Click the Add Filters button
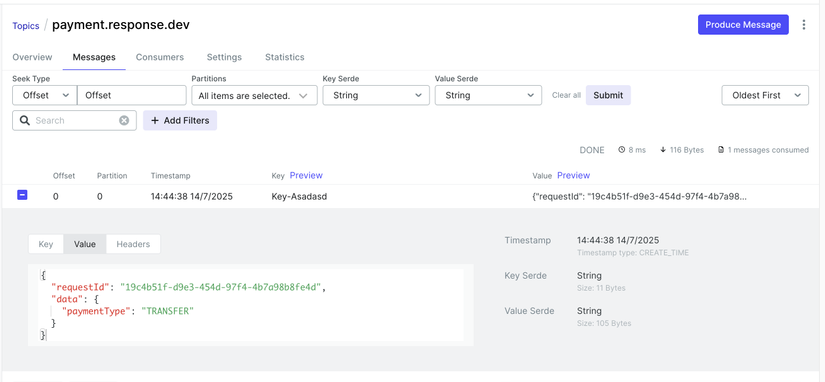This screenshot has width=825, height=382. (x=180, y=120)
